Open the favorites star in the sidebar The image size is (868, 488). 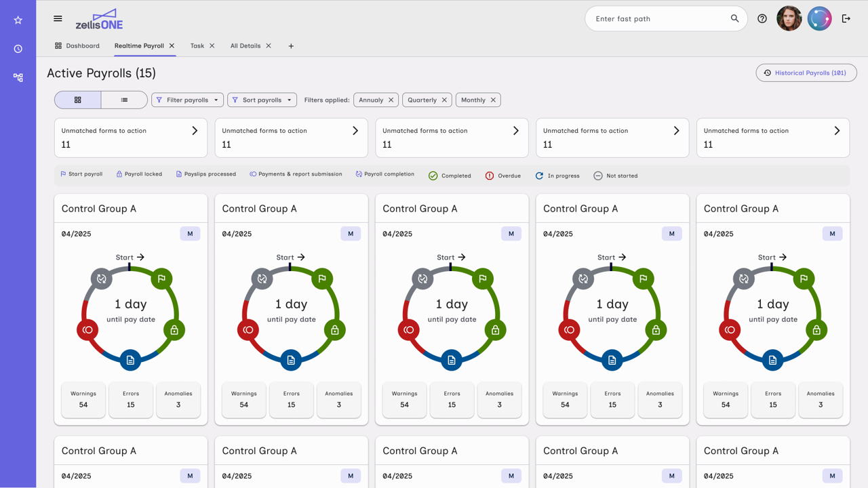pyautogui.click(x=18, y=20)
